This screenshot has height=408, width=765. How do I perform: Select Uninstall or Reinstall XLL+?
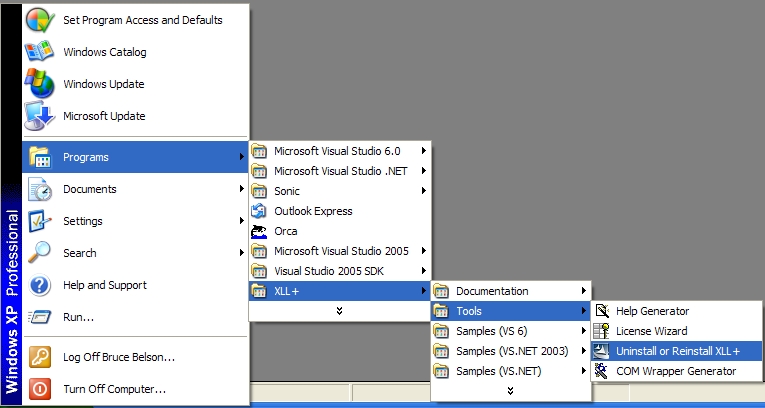pos(678,351)
